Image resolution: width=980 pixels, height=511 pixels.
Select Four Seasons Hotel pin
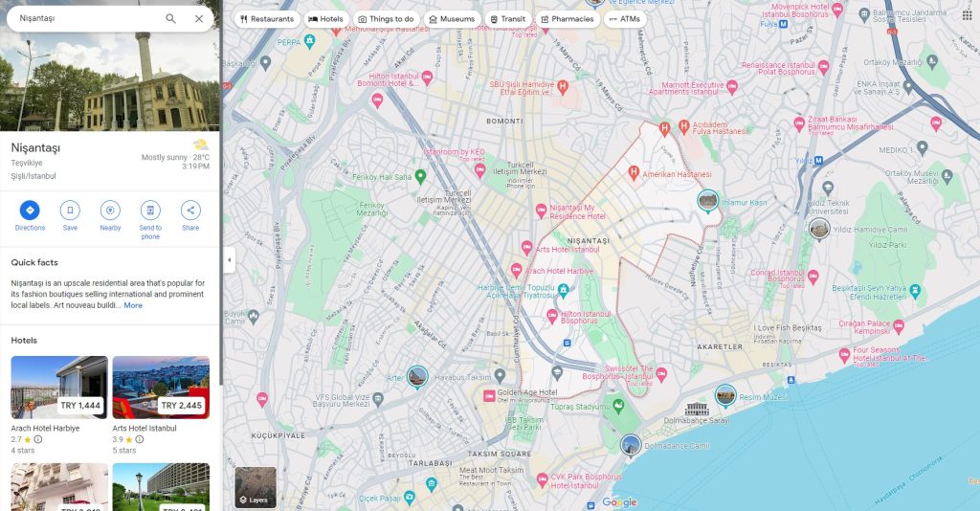coord(844,355)
